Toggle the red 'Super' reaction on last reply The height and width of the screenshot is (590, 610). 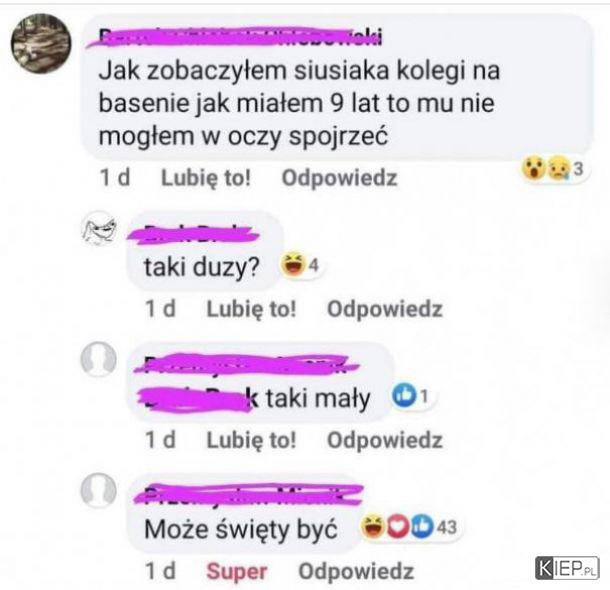[x=237, y=571]
